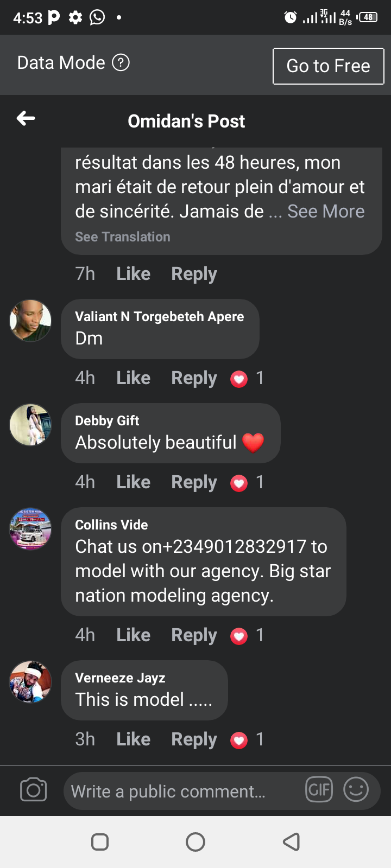
Task: Open Collins Vide's profile picture
Action: pos(30,529)
